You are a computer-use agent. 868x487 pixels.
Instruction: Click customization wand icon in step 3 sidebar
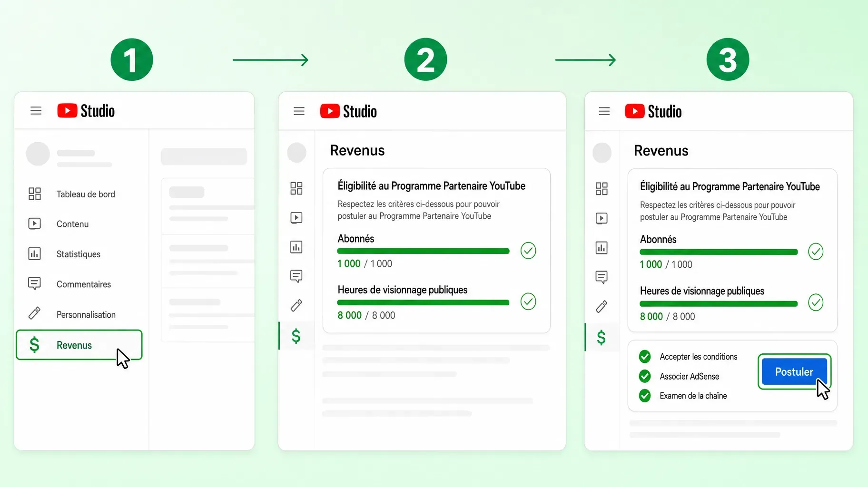(602, 306)
